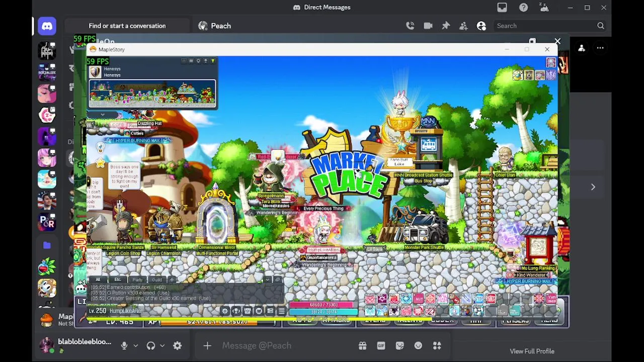Expand the purple server folder
This screenshot has height=362, width=644.
pyautogui.click(x=47, y=245)
